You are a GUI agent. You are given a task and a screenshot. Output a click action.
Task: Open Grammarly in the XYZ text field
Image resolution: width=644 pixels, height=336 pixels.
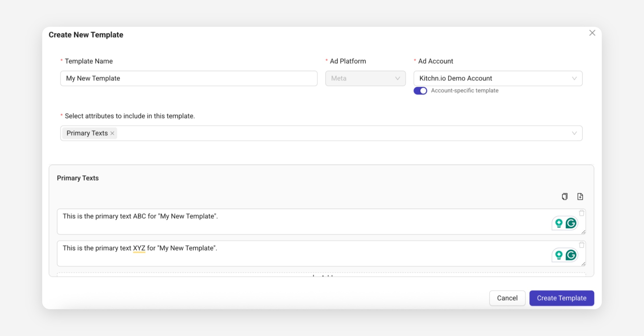click(x=571, y=255)
